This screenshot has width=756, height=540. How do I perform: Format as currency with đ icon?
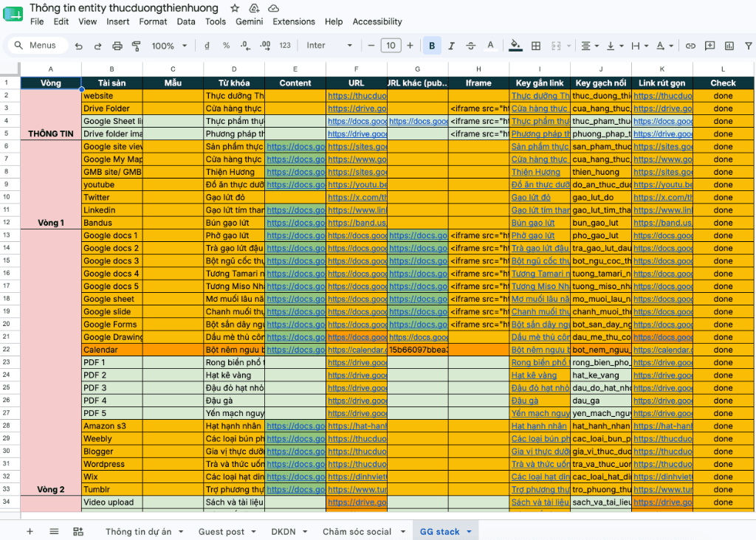click(207, 45)
